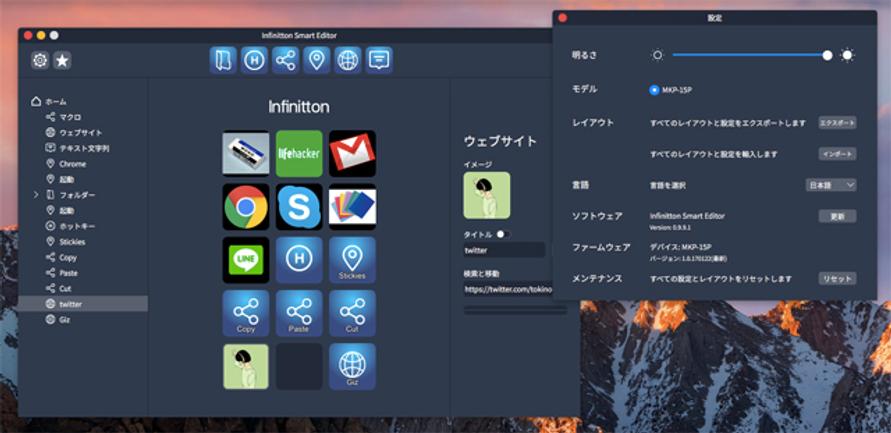Open the 日本語 language dropdown

[831, 185]
